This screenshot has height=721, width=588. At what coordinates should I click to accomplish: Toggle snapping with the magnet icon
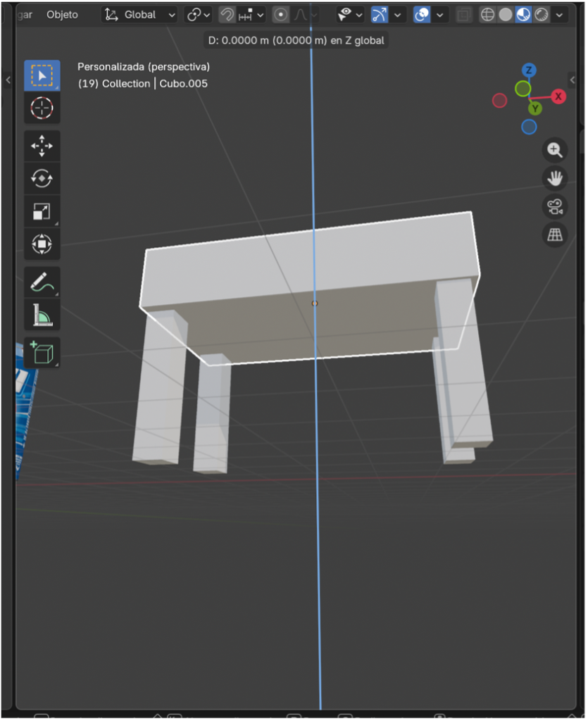coord(227,14)
